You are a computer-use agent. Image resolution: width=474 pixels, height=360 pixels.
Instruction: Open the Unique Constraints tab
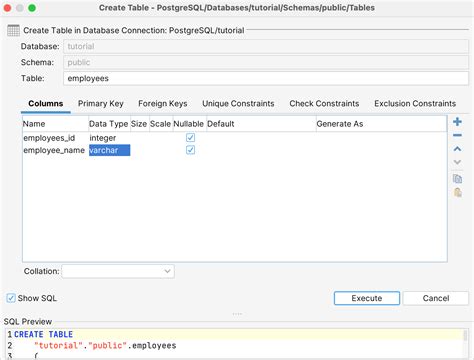[x=238, y=104]
